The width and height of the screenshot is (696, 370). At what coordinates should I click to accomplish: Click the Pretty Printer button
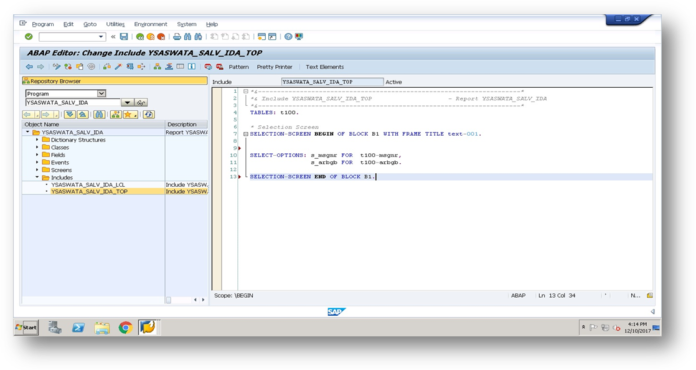pos(274,67)
